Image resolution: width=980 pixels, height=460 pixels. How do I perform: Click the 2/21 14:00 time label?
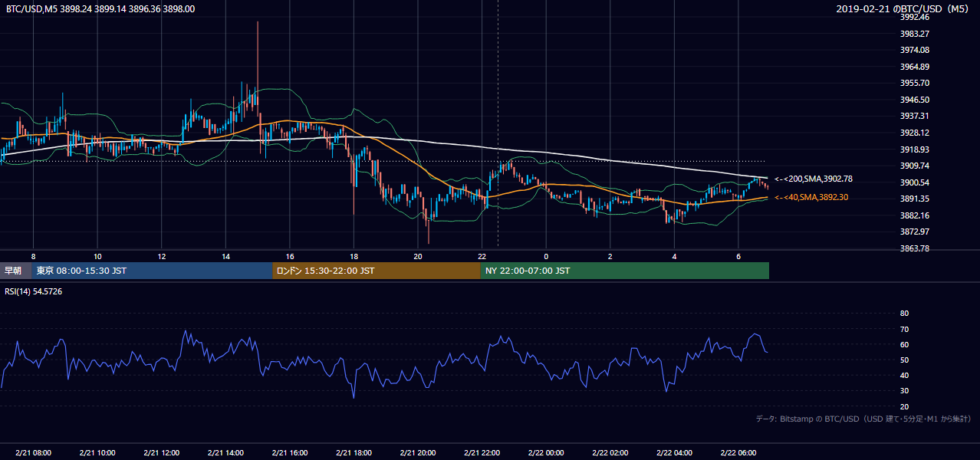[225, 453]
